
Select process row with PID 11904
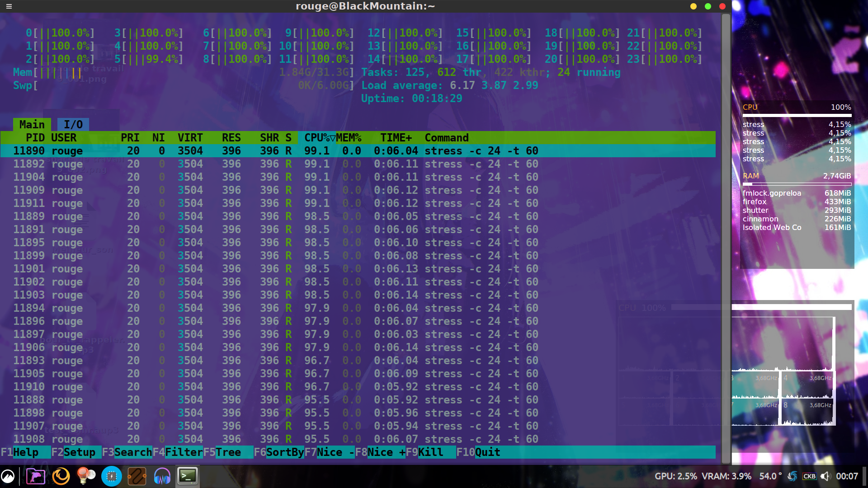[x=271, y=177]
